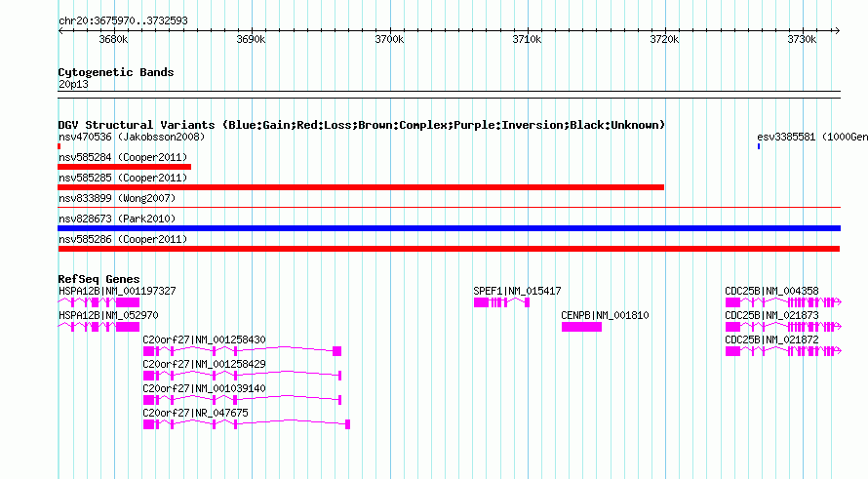Click the red nsv585284 loss bar
The height and width of the screenshot is (479, 868).
click(x=125, y=167)
